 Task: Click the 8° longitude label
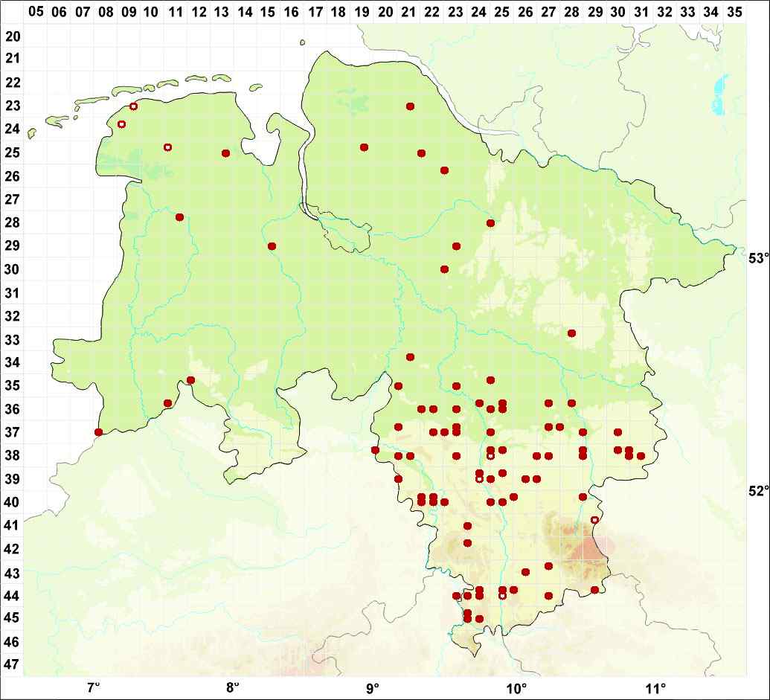pos(232,687)
